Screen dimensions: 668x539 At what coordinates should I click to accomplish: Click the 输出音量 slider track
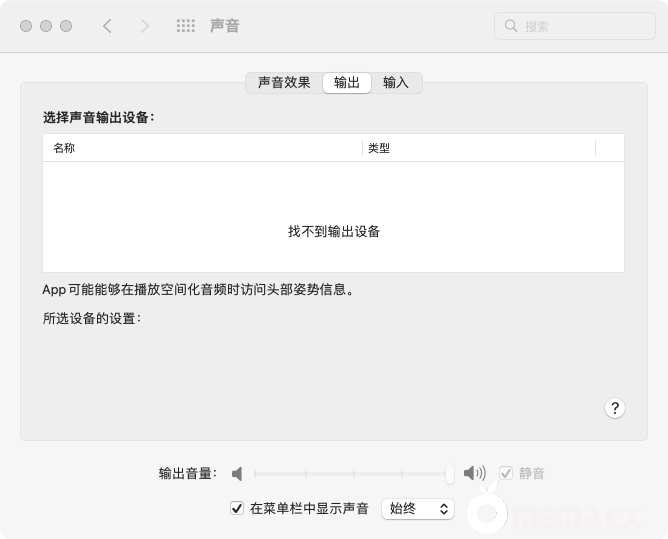350,473
